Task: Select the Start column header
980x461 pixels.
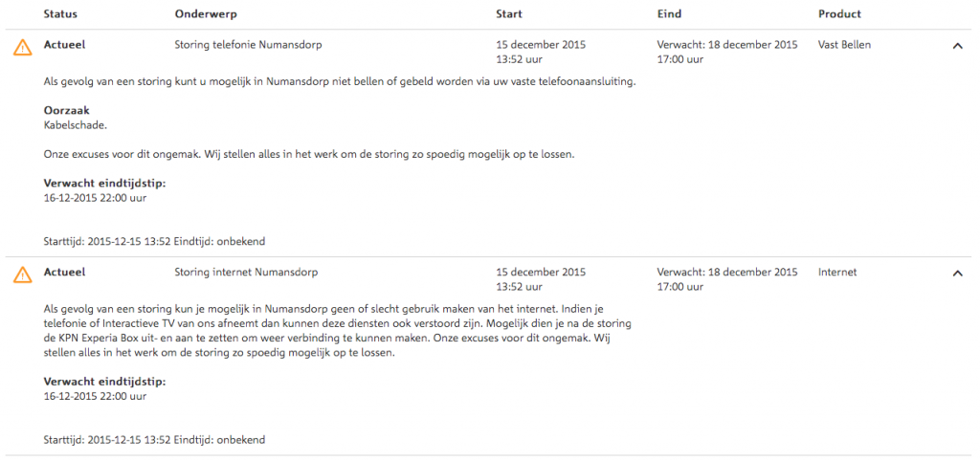Action: 509,13
